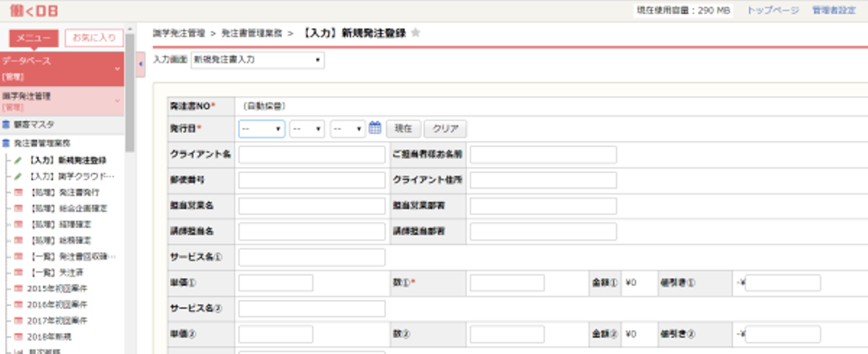Click the database icon beside 発注書管理業務

(6, 143)
